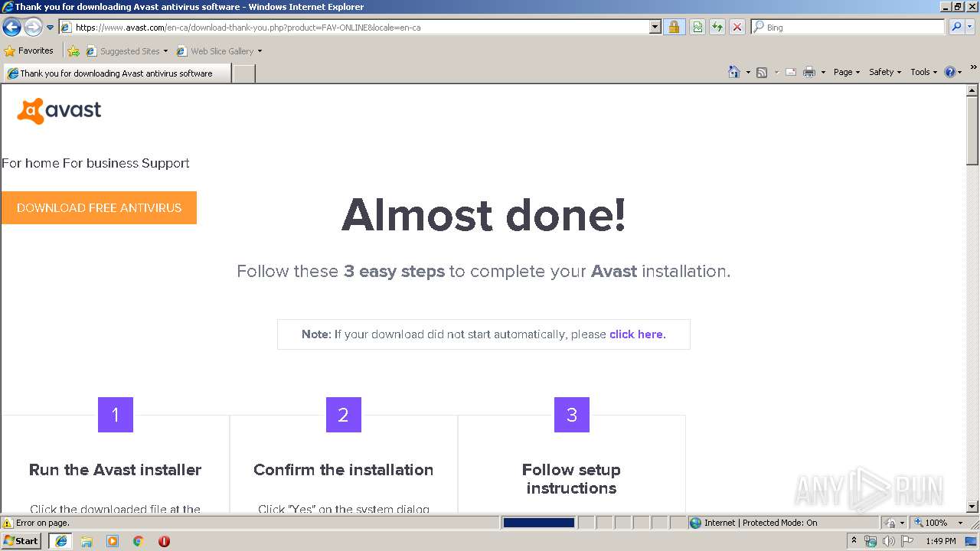Viewport: 980px width, 551px height.
Task: Click the Avast logo
Action: coord(59,111)
